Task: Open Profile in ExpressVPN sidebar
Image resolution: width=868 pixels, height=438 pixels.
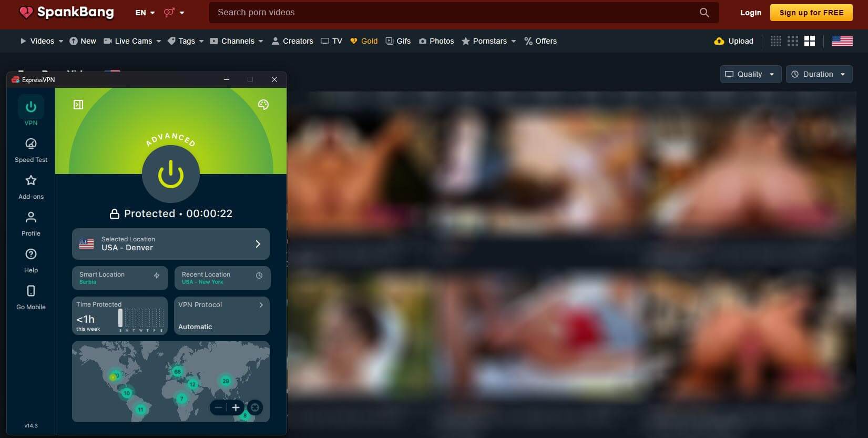Action: [31, 224]
